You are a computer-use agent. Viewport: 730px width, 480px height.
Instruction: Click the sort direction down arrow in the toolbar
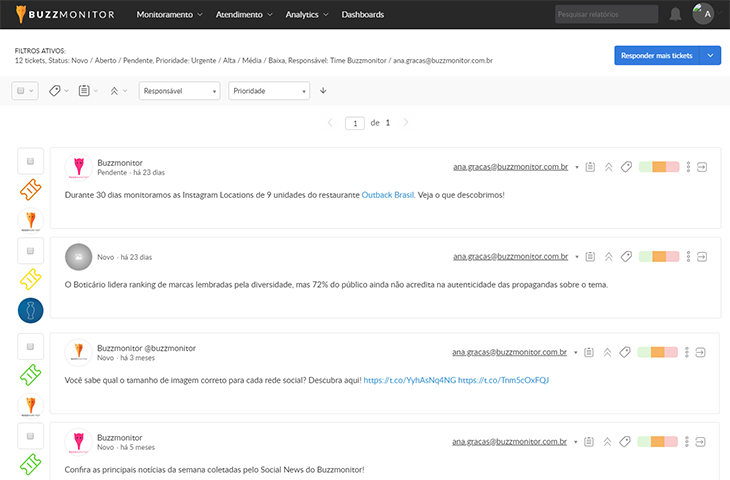(323, 91)
